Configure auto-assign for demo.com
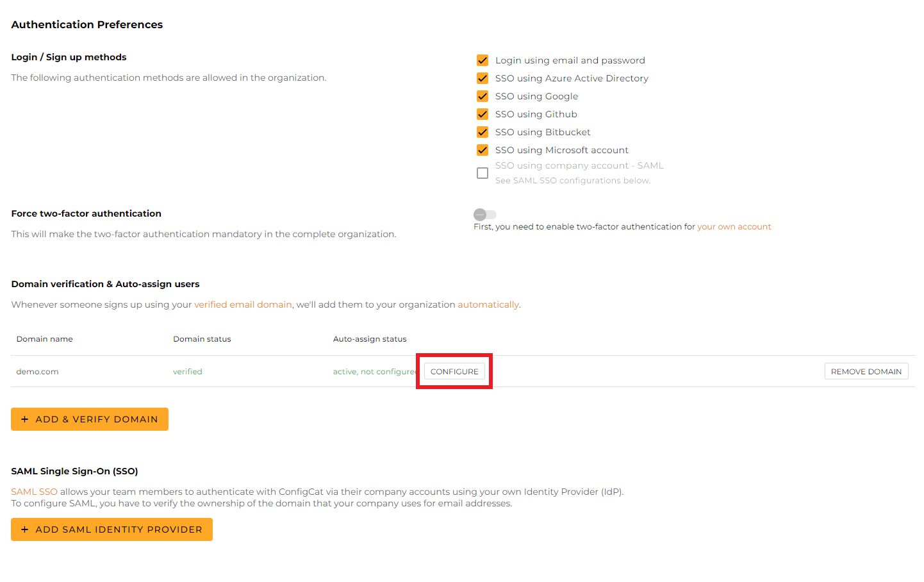Screen dimensions: 924x582 [x=454, y=371]
